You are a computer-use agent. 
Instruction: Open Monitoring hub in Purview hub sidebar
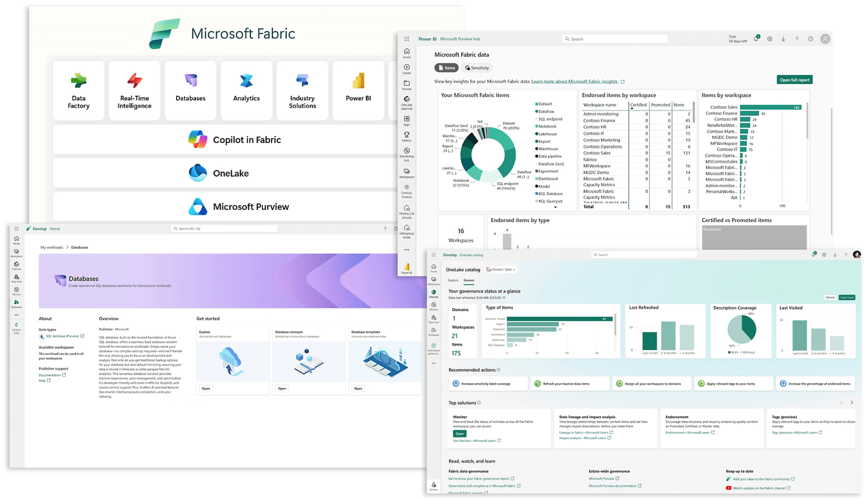tap(406, 154)
